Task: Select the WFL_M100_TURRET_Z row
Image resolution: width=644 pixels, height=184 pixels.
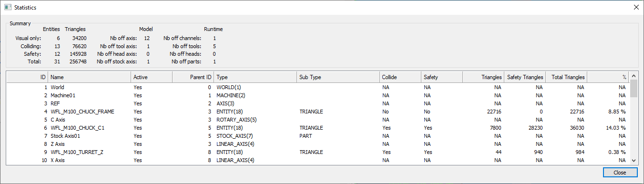Action: (317, 152)
